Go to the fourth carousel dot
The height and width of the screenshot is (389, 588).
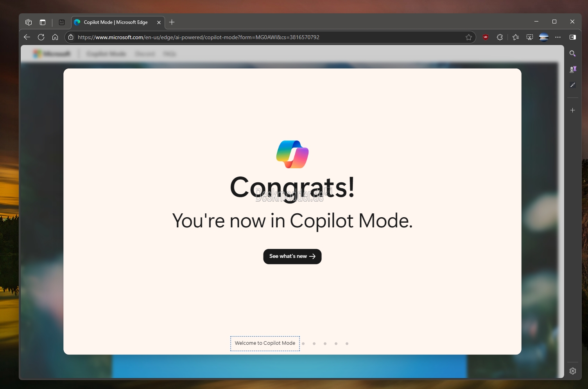click(x=325, y=344)
